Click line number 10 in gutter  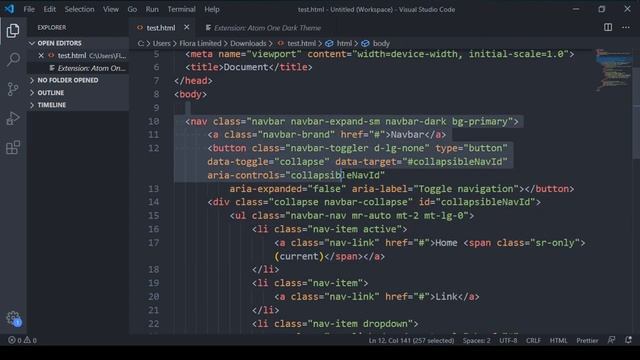(153, 121)
